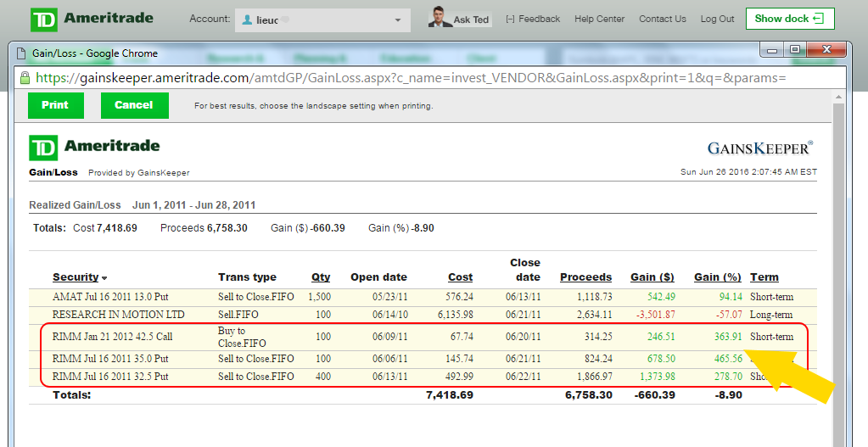Screen dimensions: 868x447
Task: Click Log Out link
Action: [x=717, y=19]
